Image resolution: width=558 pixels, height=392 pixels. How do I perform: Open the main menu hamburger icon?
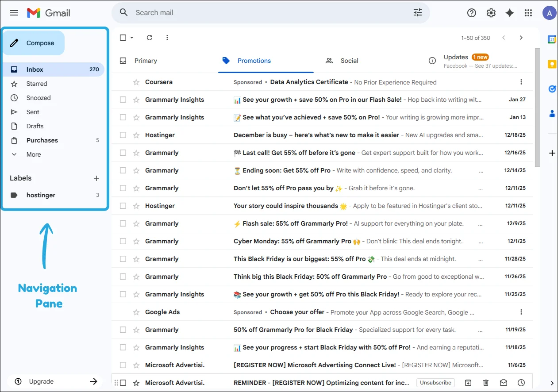14,13
